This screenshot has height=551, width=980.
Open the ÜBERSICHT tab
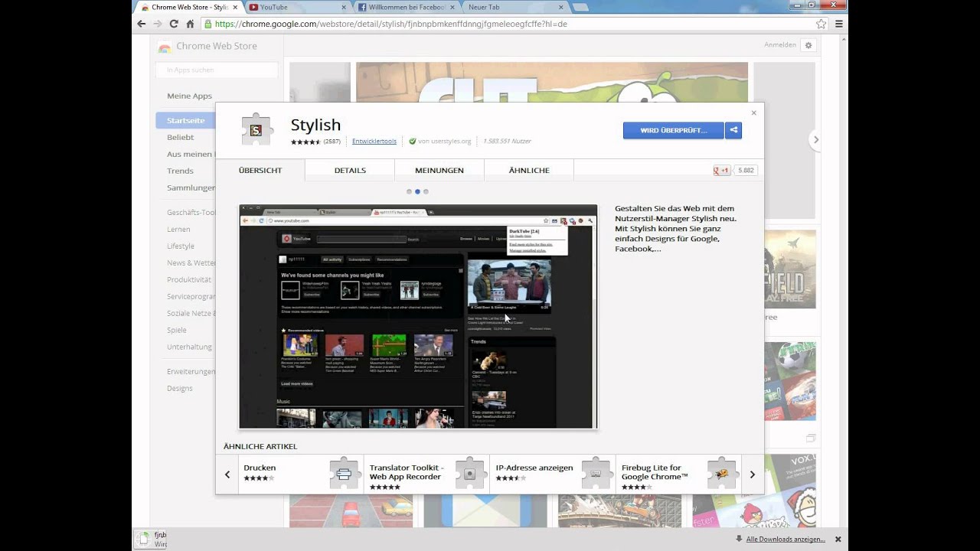[260, 170]
